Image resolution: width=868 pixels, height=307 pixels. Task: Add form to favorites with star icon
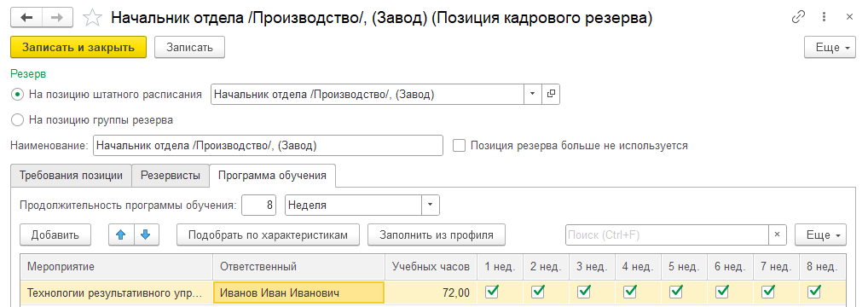point(92,18)
